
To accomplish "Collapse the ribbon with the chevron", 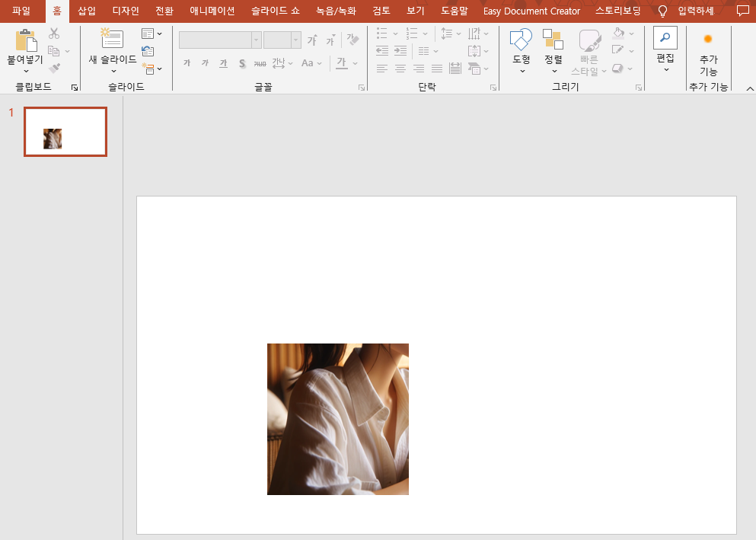I will [750, 88].
